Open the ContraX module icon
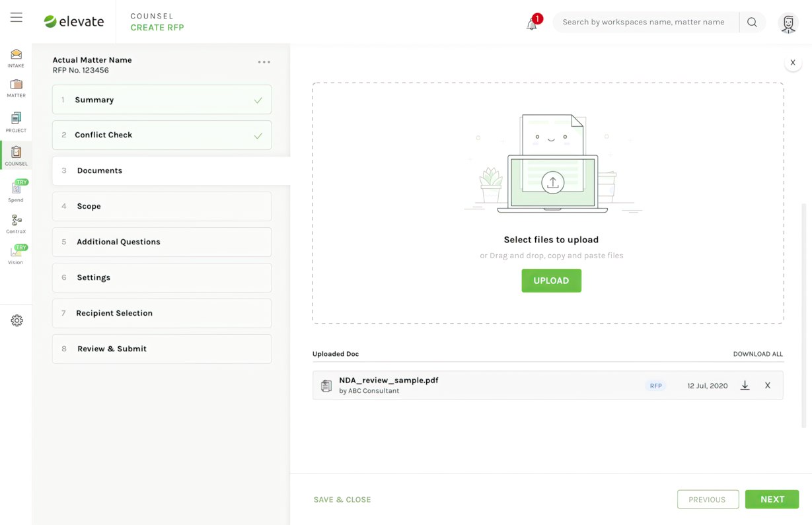 16,224
